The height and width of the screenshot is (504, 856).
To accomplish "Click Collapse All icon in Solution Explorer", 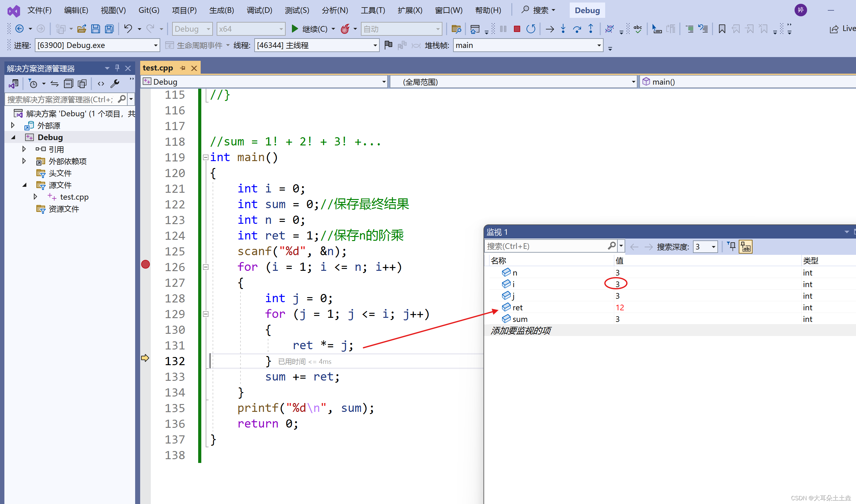I will (x=68, y=84).
